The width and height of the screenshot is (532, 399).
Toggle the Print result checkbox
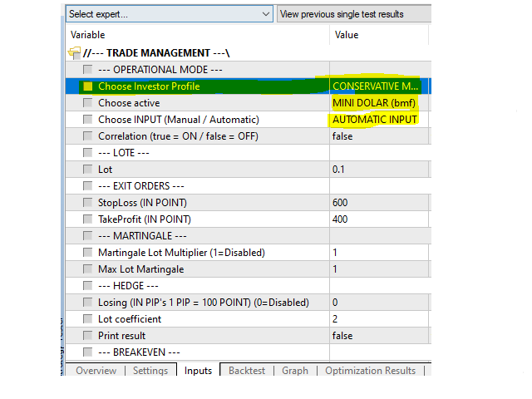88,336
